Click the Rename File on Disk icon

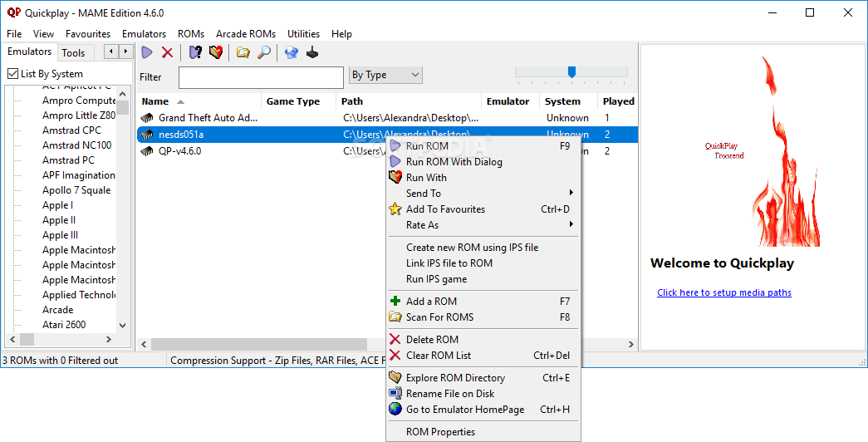tap(395, 394)
